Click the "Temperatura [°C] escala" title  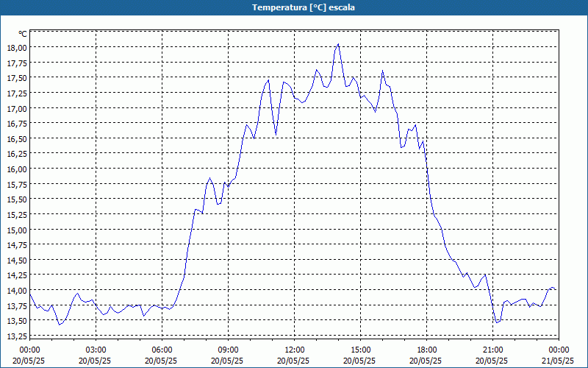point(304,7)
